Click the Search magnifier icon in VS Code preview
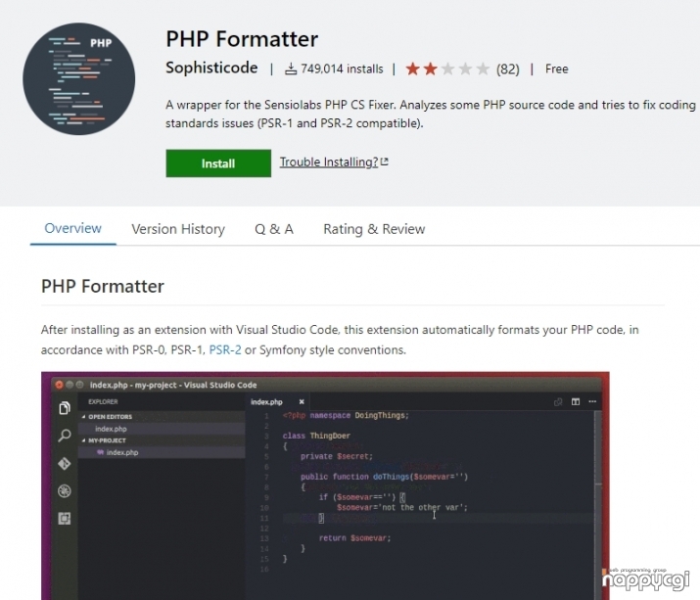This screenshot has width=700, height=600. click(x=65, y=436)
